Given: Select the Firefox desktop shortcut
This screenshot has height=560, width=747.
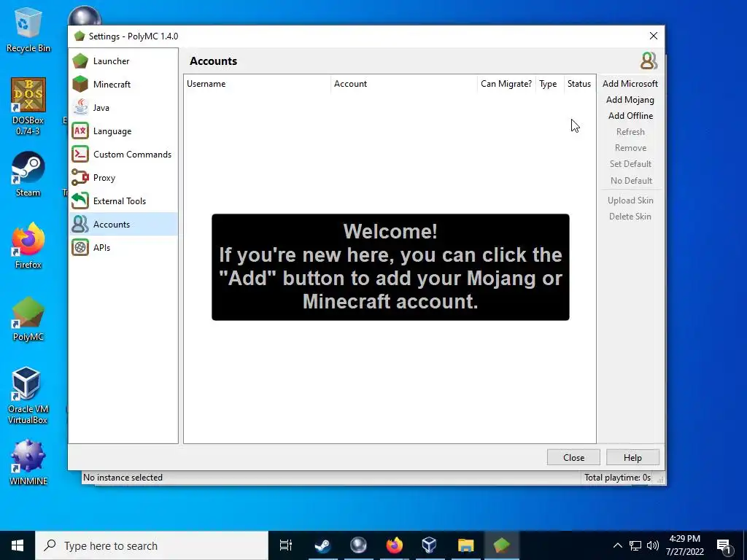Looking at the screenshot, I should pyautogui.click(x=28, y=246).
